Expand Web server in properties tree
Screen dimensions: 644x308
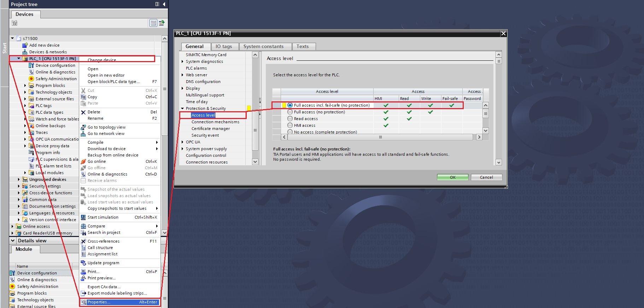click(182, 75)
